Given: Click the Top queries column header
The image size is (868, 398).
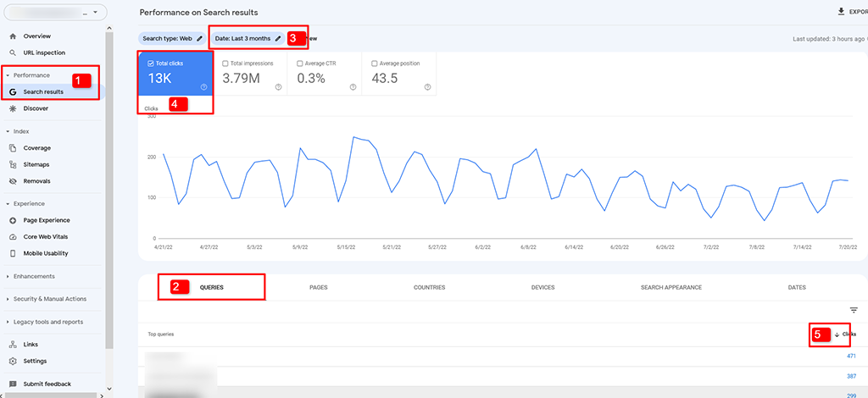Looking at the screenshot, I should click(x=161, y=334).
